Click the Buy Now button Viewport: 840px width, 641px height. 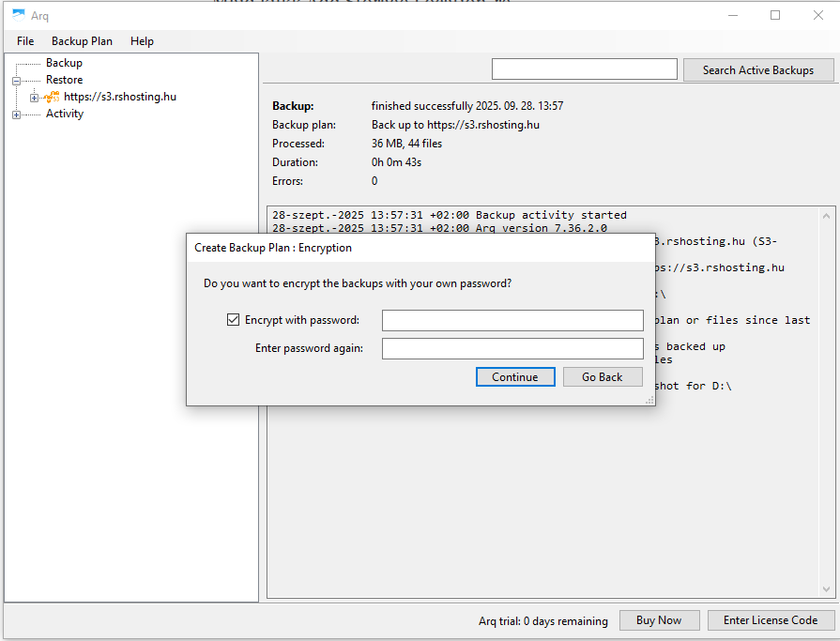(x=659, y=619)
